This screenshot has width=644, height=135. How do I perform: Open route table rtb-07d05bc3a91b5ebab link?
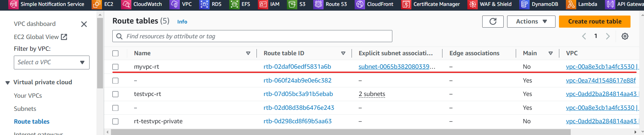(298, 94)
